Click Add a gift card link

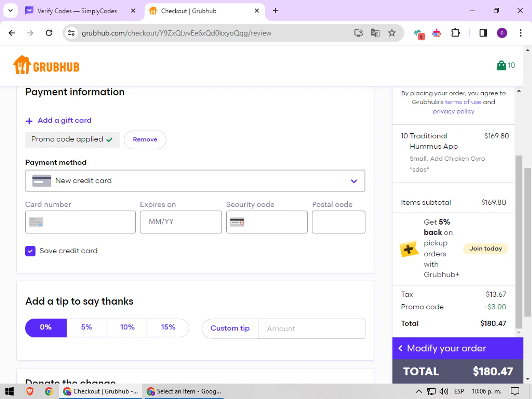65,121
